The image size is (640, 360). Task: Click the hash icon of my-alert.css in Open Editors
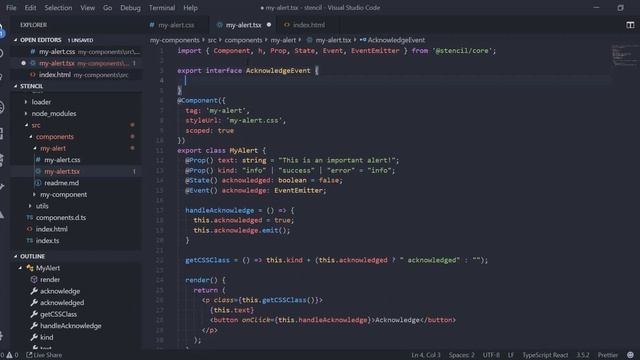(x=33, y=52)
